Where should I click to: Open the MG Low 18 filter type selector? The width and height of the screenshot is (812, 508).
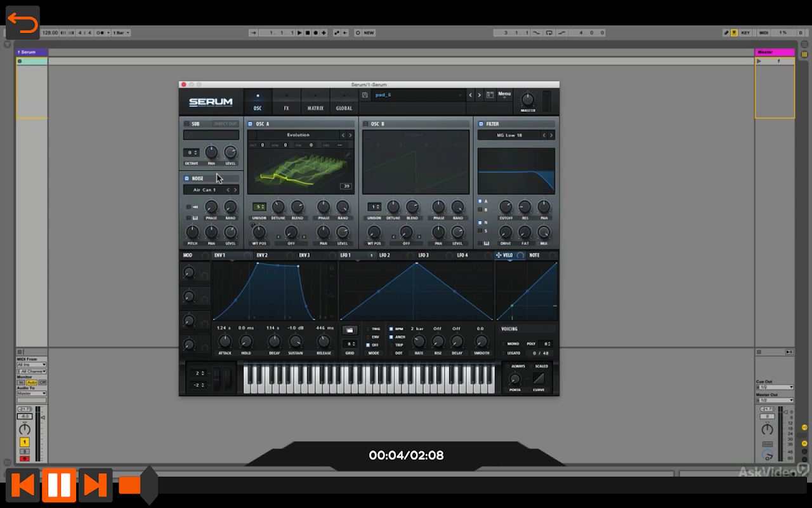(510, 135)
